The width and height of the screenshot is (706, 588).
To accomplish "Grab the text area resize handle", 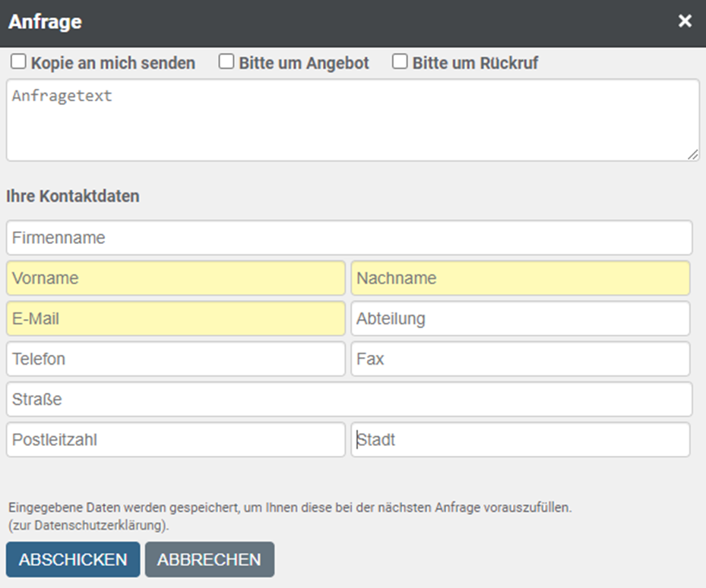I will (692, 154).
